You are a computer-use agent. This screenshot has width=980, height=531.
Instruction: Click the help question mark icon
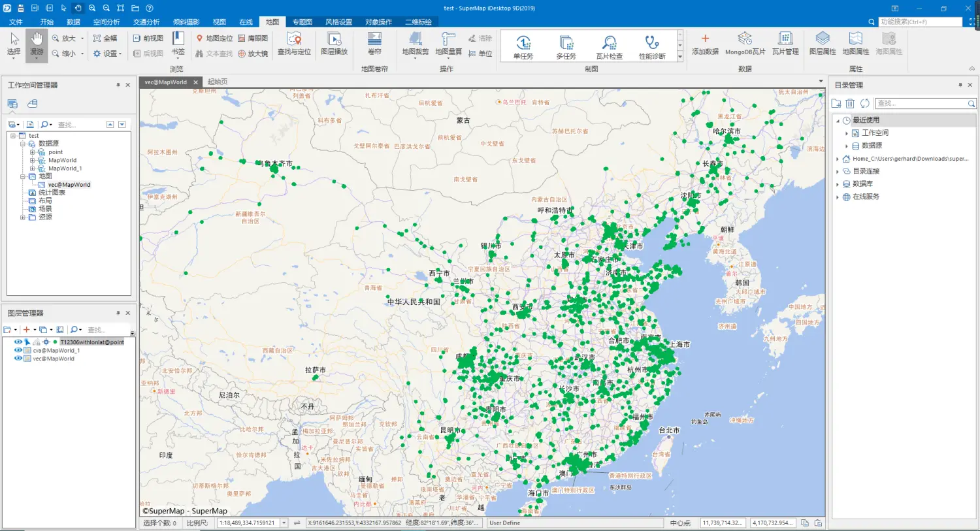click(x=150, y=8)
